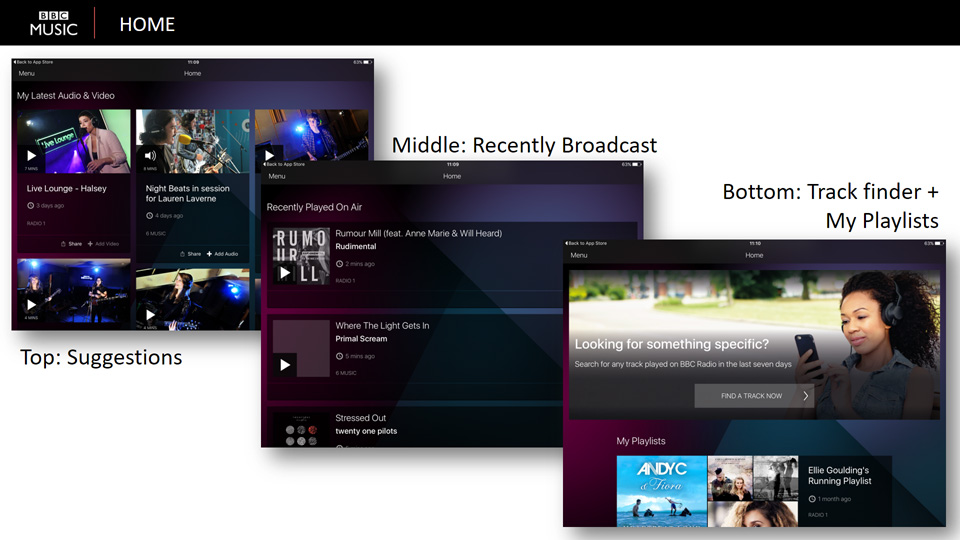Tap Back to App Store in Track finder screen
Image resolution: width=960 pixels, height=540 pixels.
click(586, 243)
